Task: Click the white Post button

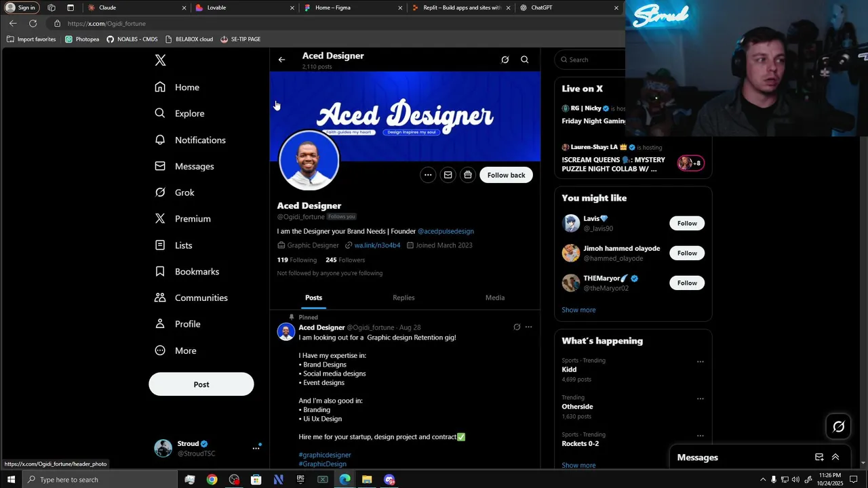Action: coord(201,384)
